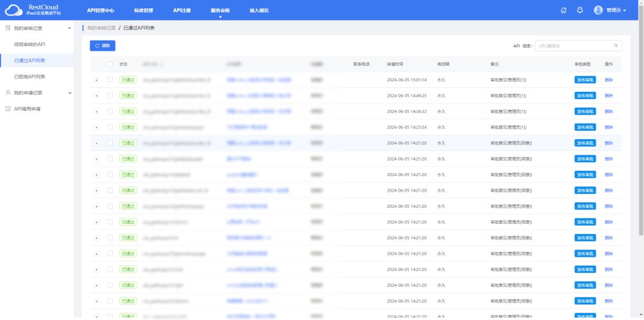Tick the select-all checkbox in table header
The image size is (644, 320).
click(x=110, y=64)
